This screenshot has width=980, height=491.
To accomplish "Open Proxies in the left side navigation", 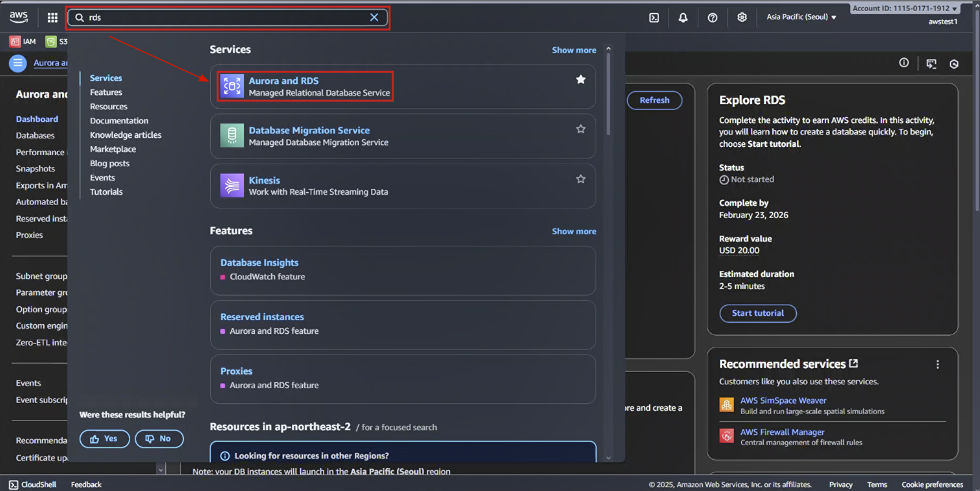I will pyautogui.click(x=29, y=235).
